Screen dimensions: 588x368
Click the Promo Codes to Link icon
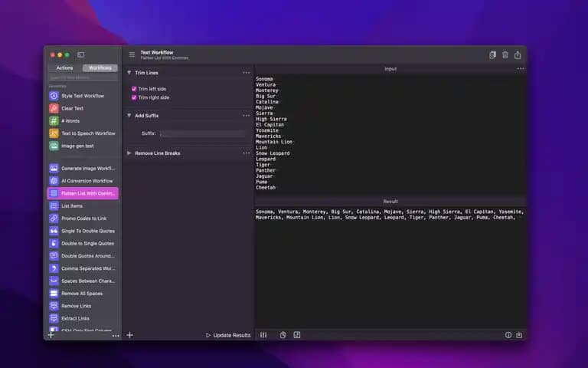54,219
